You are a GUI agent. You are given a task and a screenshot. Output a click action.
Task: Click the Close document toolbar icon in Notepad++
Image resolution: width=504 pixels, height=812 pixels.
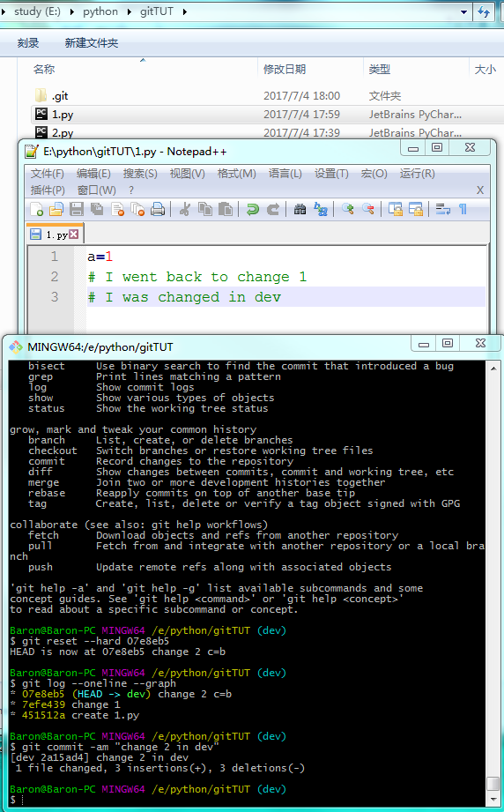point(117,209)
